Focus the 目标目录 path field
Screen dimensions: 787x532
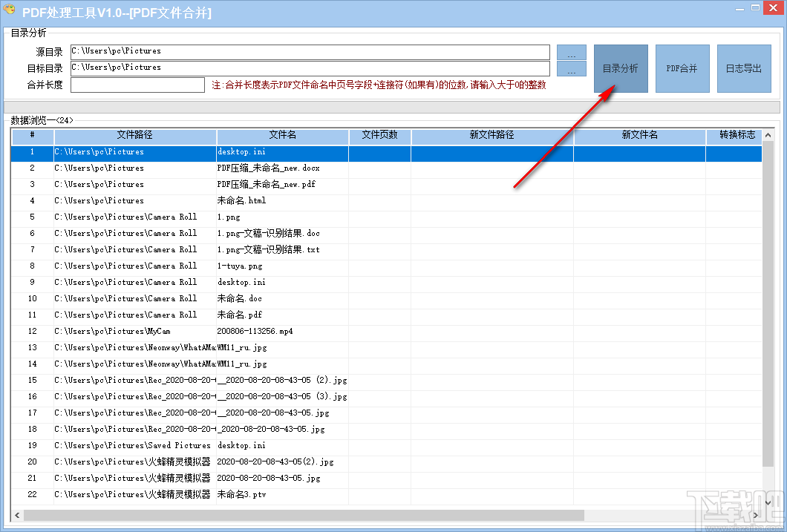click(x=310, y=68)
